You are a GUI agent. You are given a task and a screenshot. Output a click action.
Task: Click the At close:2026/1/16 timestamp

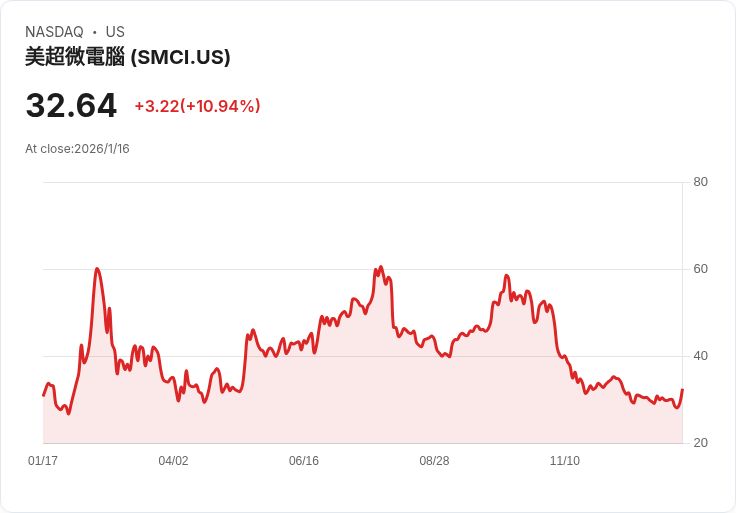pyautogui.click(x=77, y=149)
